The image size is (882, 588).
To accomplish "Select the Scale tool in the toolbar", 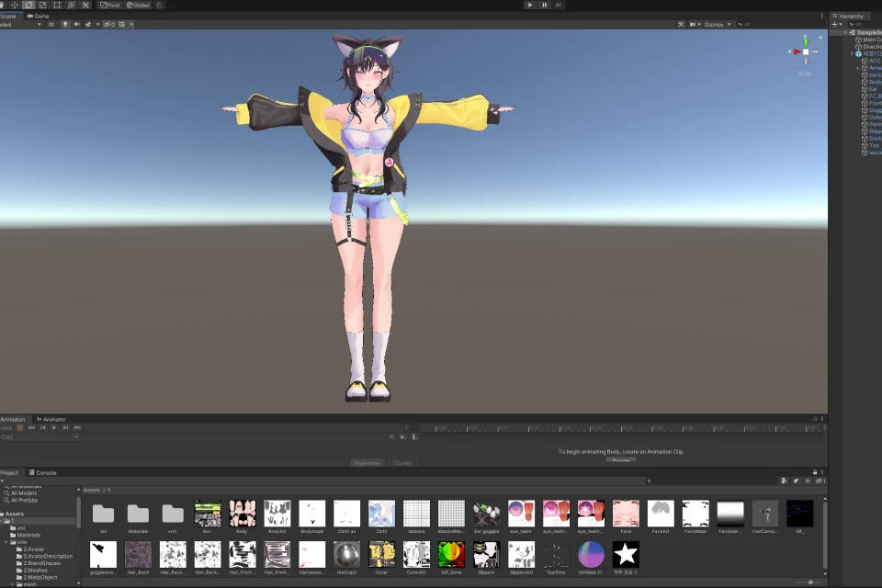I will click(x=43, y=6).
